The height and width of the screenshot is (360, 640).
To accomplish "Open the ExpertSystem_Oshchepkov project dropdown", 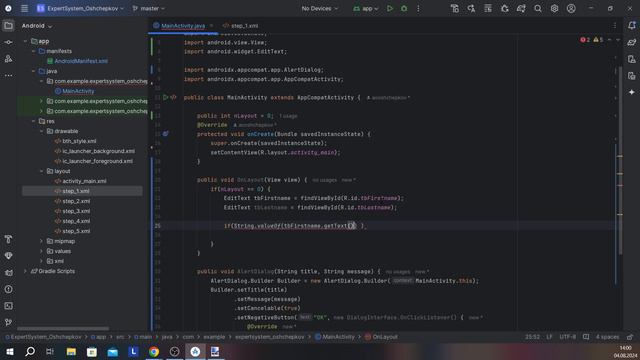I will pyautogui.click(x=80, y=8).
